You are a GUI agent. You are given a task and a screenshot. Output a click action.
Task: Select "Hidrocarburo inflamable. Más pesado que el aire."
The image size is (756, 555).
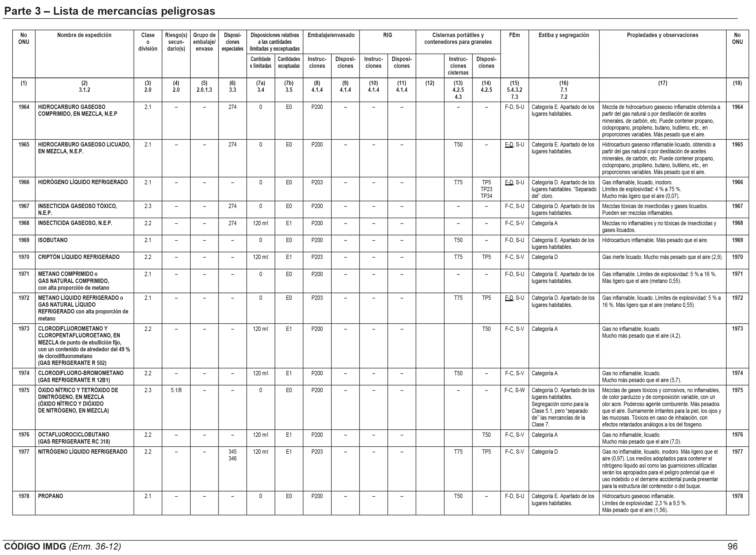click(x=655, y=240)
